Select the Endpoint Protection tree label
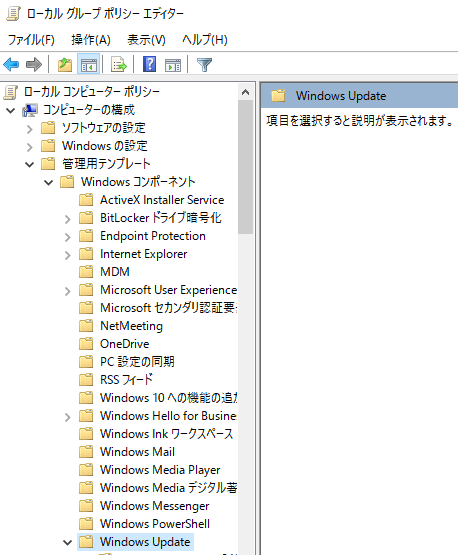 tap(153, 236)
